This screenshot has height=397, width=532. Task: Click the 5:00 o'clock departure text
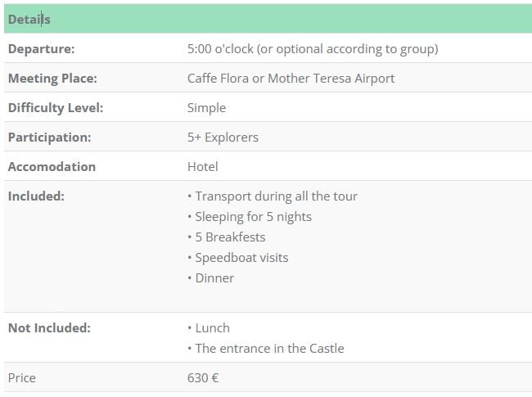313,49
